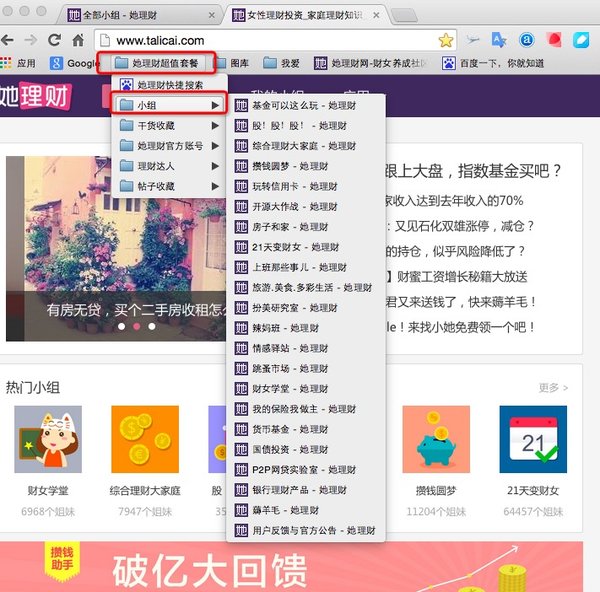Open 货币基金 bookmark entry
This screenshot has height=592, width=600.
(305, 429)
